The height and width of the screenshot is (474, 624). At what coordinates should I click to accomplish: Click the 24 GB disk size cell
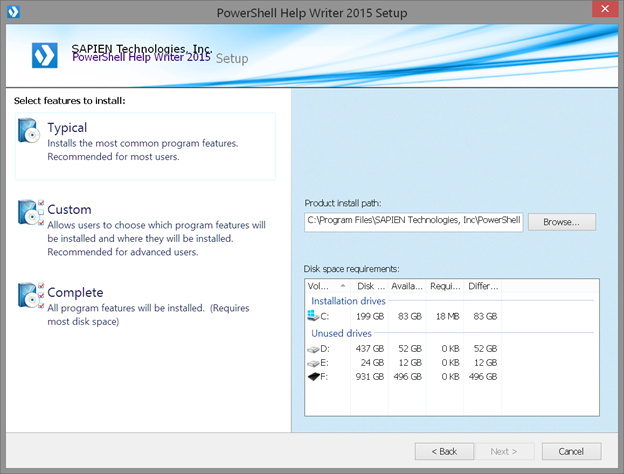(x=372, y=363)
